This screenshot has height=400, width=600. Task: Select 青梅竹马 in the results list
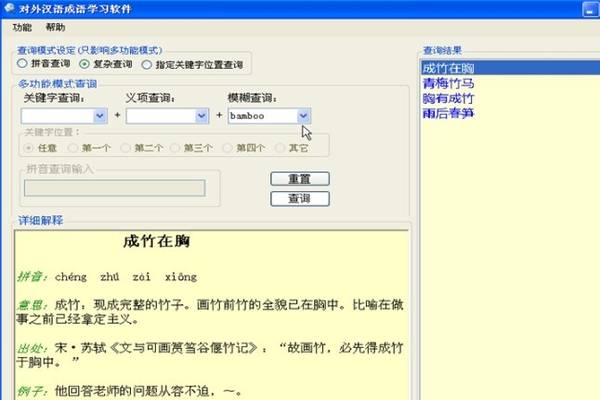coord(448,83)
